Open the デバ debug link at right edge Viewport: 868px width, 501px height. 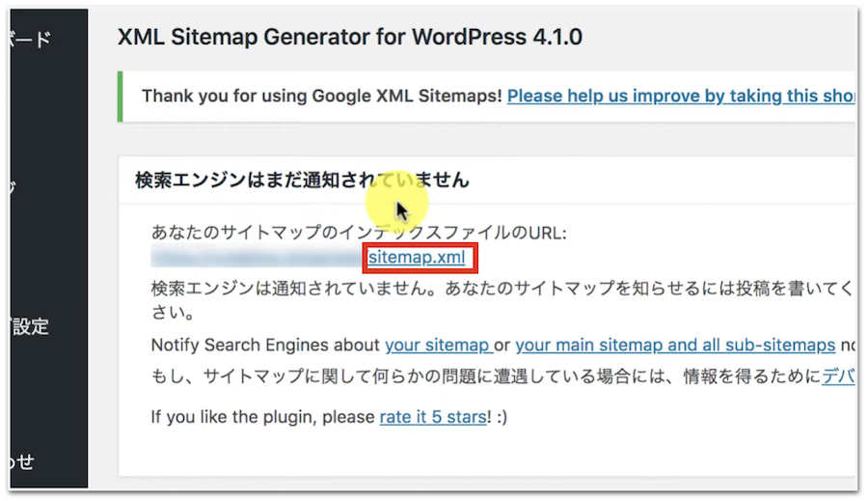point(838,376)
